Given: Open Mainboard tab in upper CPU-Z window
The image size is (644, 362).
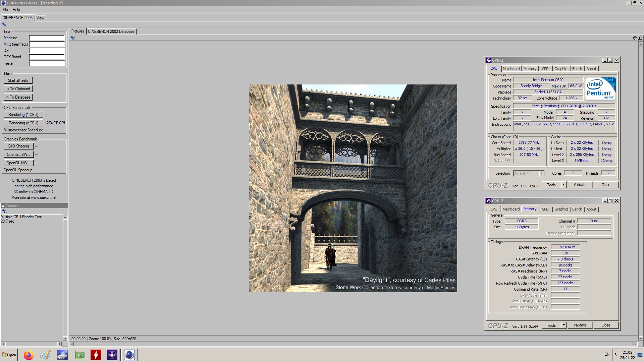Looking at the screenshot, I should click(511, 69).
